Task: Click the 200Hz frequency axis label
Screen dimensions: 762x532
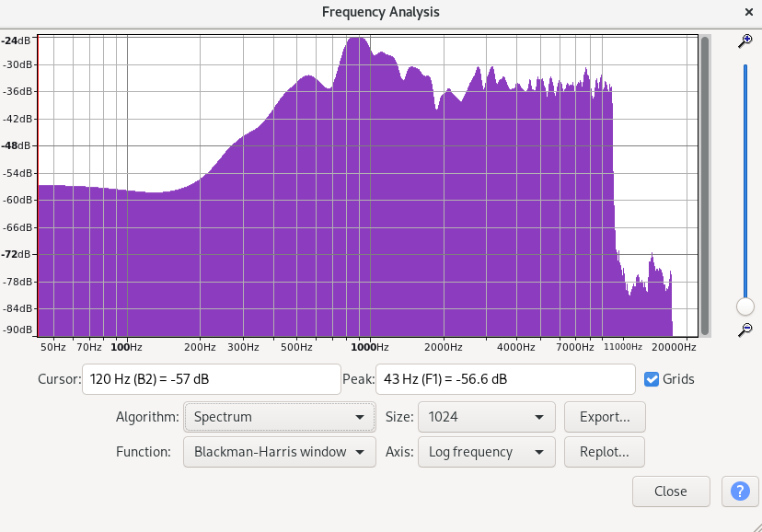Action: pyautogui.click(x=200, y=347)
